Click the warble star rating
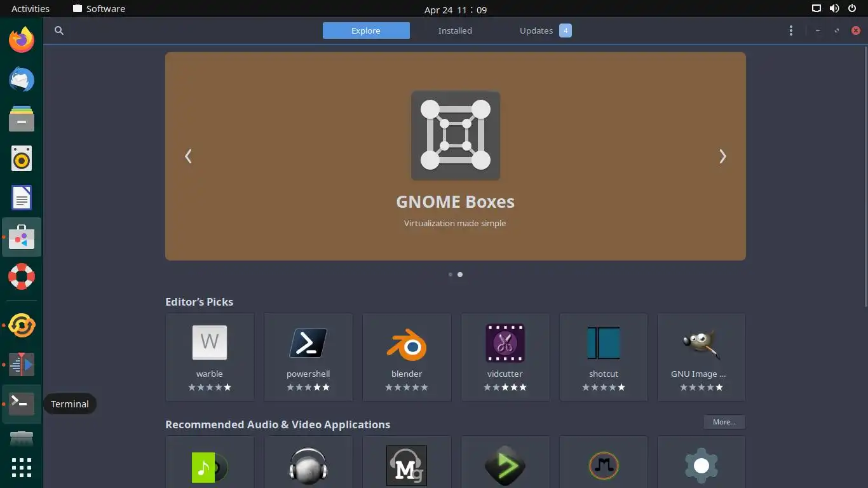Screen dimensions: 868x488 click(x=210, y=387)
